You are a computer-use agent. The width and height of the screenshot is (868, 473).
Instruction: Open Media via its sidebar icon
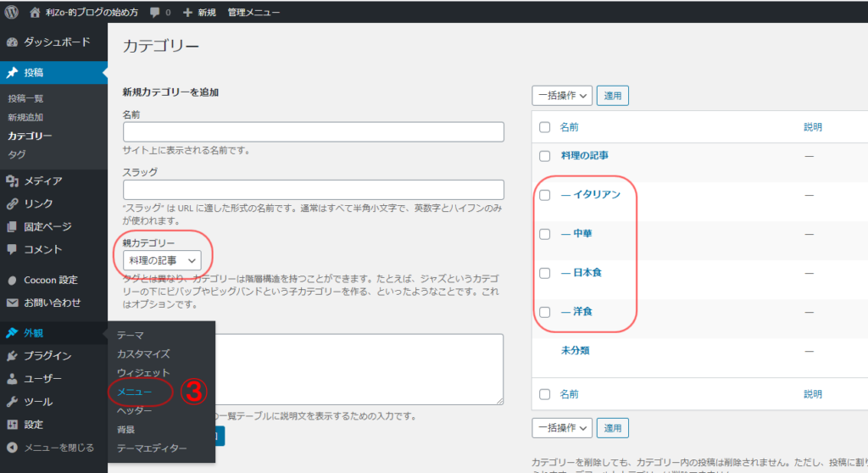13,181
